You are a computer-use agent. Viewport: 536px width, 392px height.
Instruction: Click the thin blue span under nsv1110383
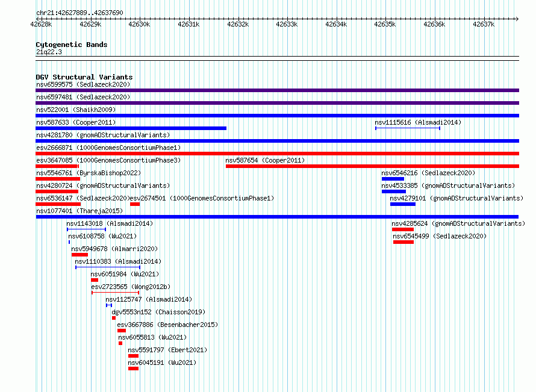[108, 267]
